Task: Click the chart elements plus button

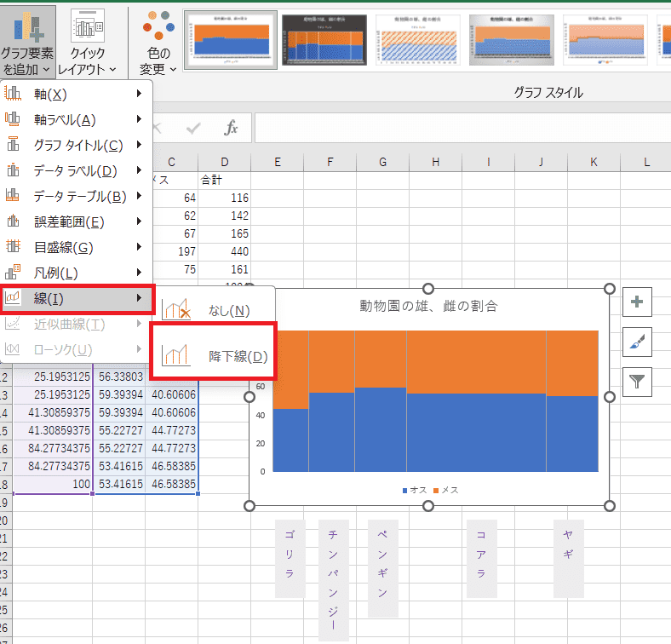Action: pyautogui.click(x=637, y=302)
